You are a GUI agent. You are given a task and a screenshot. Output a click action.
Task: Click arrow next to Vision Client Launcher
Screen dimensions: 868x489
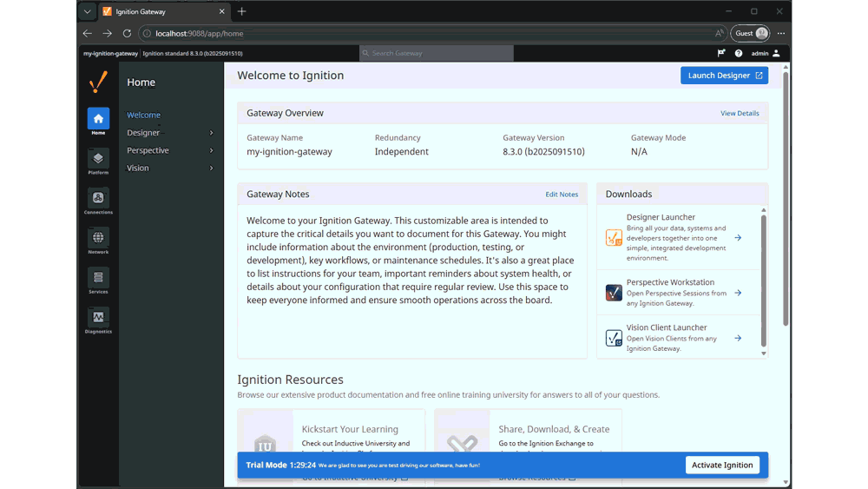click(x=738, y=338)
